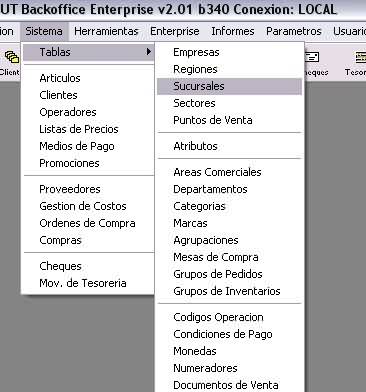Select Sucursales from the Tablas submenu
The height and width of the screenshot is (392, 366).
pos(229,86)
